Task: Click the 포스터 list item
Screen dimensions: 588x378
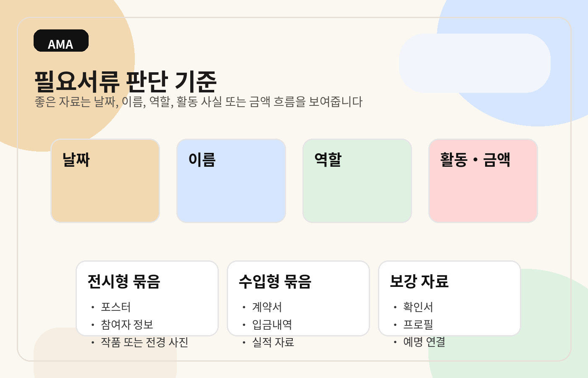Action: click(x=116, y=307)
